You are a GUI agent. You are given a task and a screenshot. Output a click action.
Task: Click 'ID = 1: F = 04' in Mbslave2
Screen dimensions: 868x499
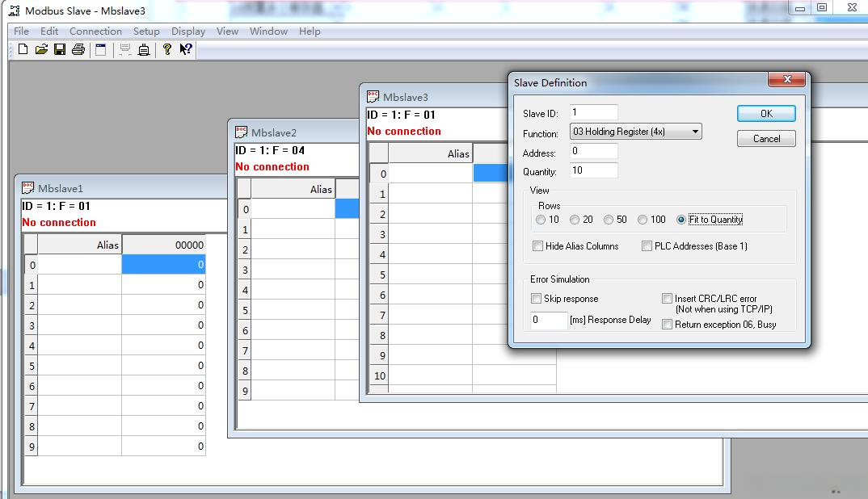(x=270, y=150)
